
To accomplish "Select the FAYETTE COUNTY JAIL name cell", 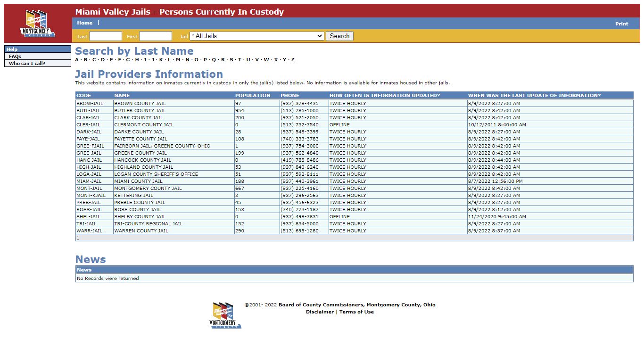I will pyautogui.click(x=174, y=139).
